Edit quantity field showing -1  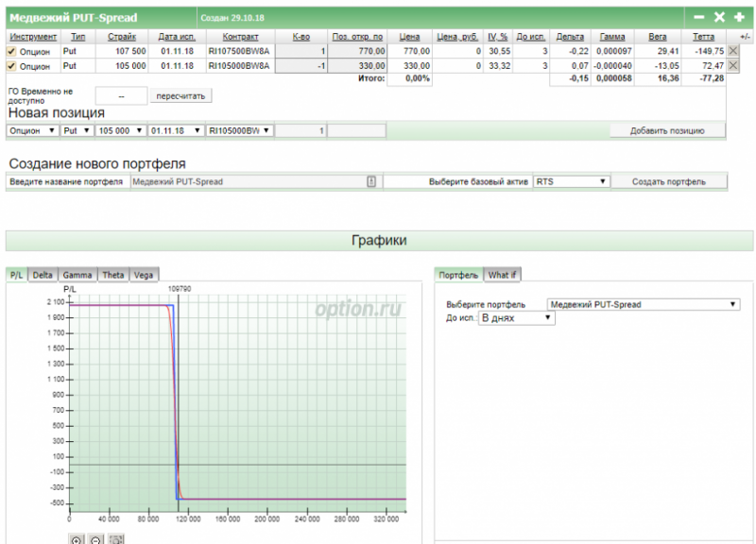[301, 66]
